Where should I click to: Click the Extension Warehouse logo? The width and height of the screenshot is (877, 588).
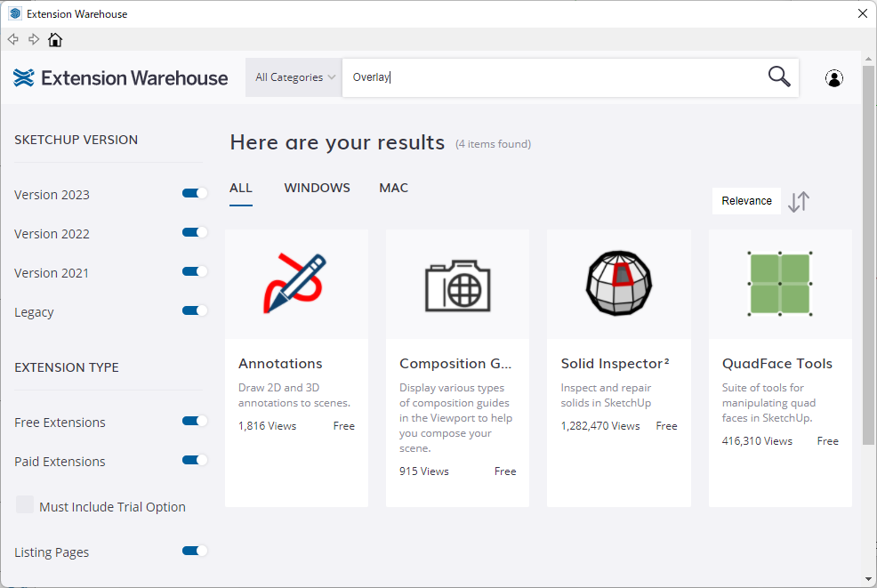click(x=121, y=78)
